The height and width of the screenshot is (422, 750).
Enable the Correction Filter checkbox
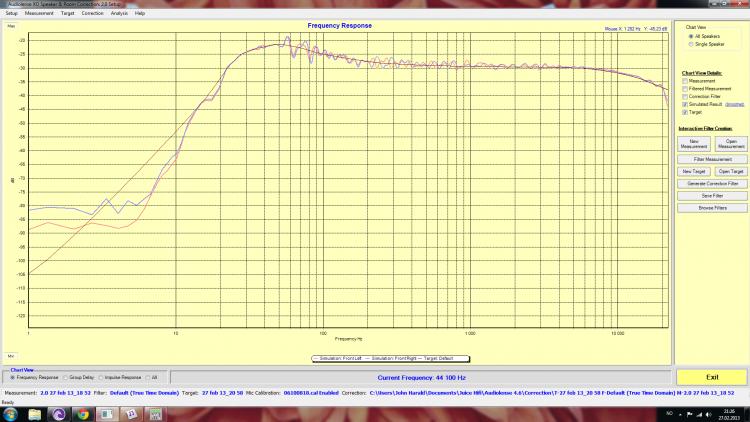click(x=685, y=97)
